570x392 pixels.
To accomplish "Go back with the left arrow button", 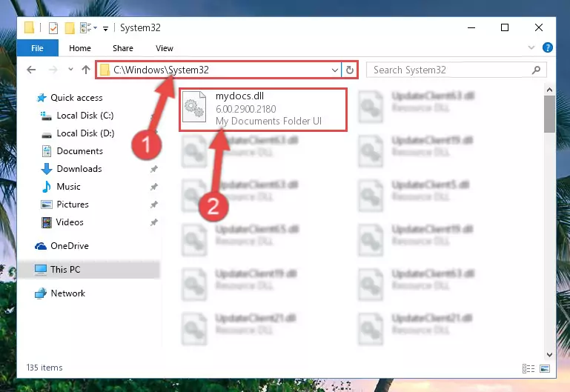I will coord(31,70).
